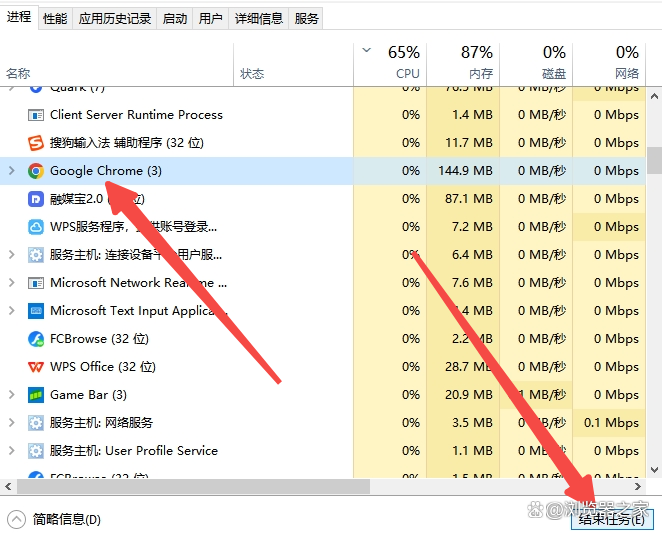Click the 28.7 MB memory value
Viewport: 662px width, 533px height.
coord(468,367)
